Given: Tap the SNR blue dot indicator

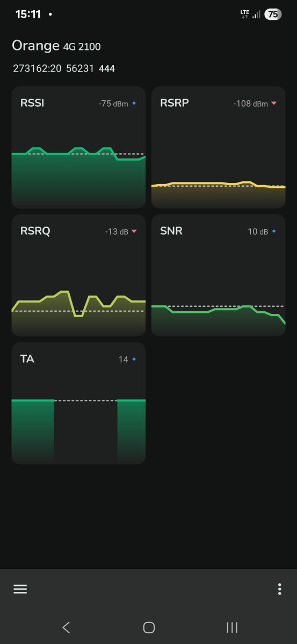Looking at the screenshot, I should [x=274, y=231].
